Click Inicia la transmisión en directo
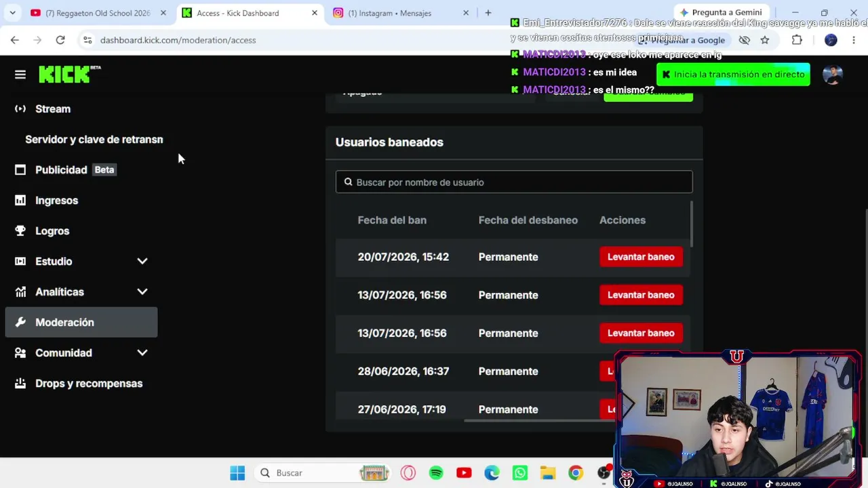The image size is (868, 488). (733, 75)
